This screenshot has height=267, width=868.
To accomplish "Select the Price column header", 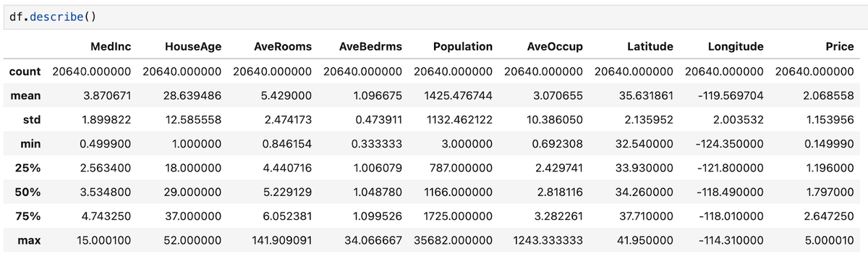I will [840, 46].
